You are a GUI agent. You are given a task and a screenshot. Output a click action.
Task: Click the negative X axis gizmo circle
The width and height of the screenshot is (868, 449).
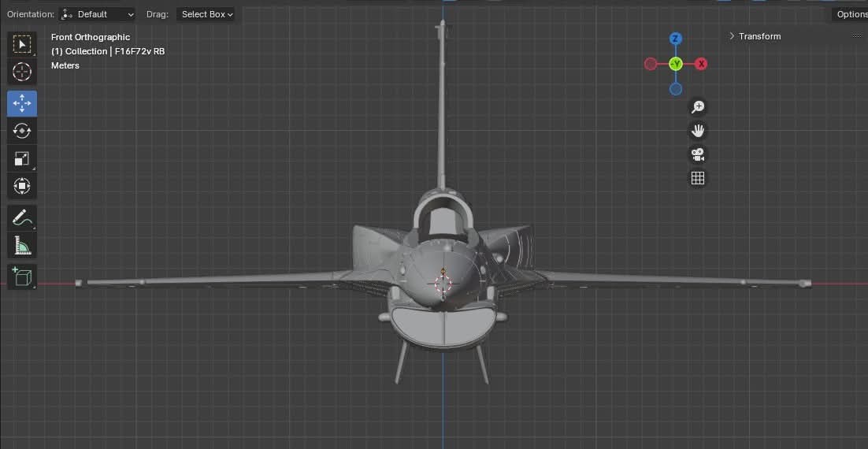click(x=651, y=65)
